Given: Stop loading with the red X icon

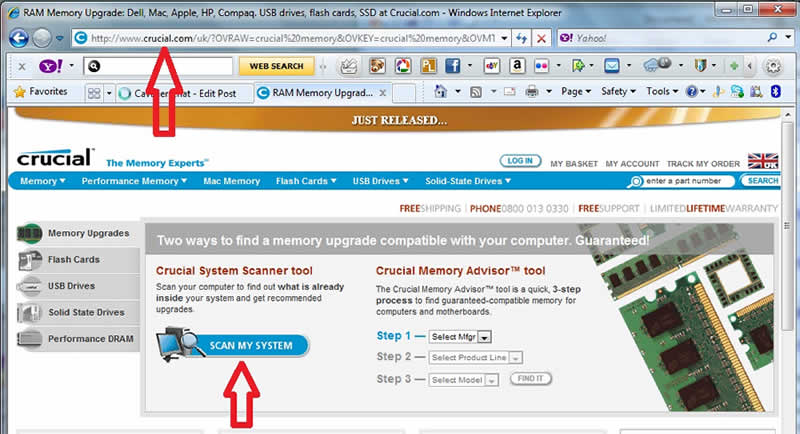Looking at the screenshot, I should pyautogui.click(x=541, y=38).
